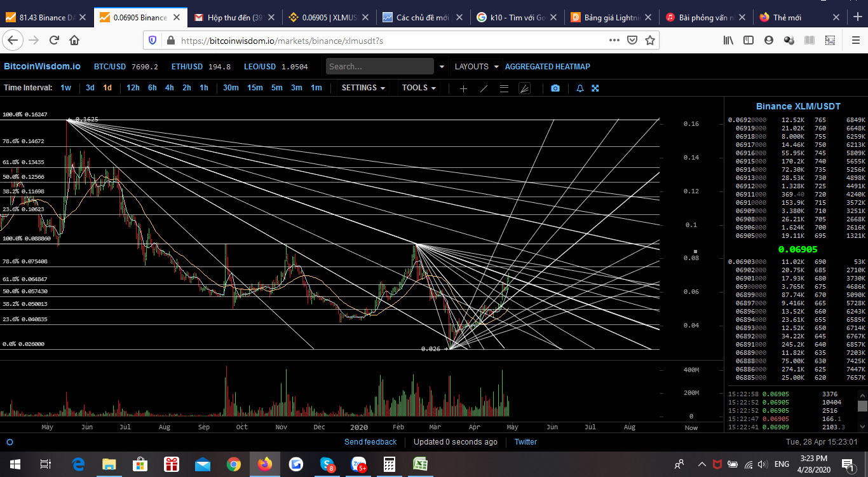This screenshot has width=868, height=477.
Task: Toggle the Firefox sidebar view
Action: 749,40
